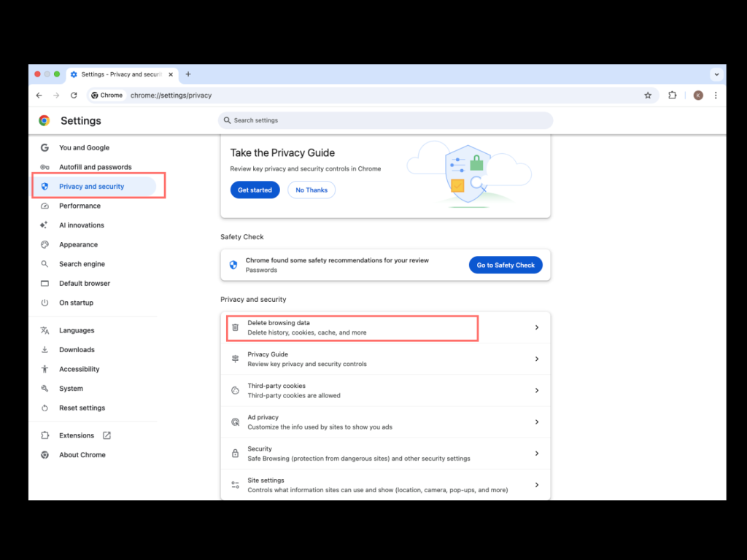Expand the Third-party cookies row chevron

click(x=537, y=391)
